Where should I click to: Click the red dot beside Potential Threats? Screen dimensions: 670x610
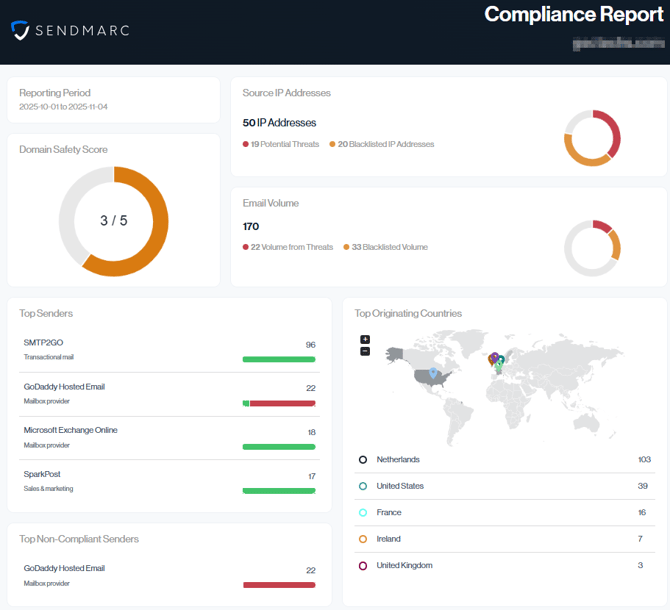[246, 145]
